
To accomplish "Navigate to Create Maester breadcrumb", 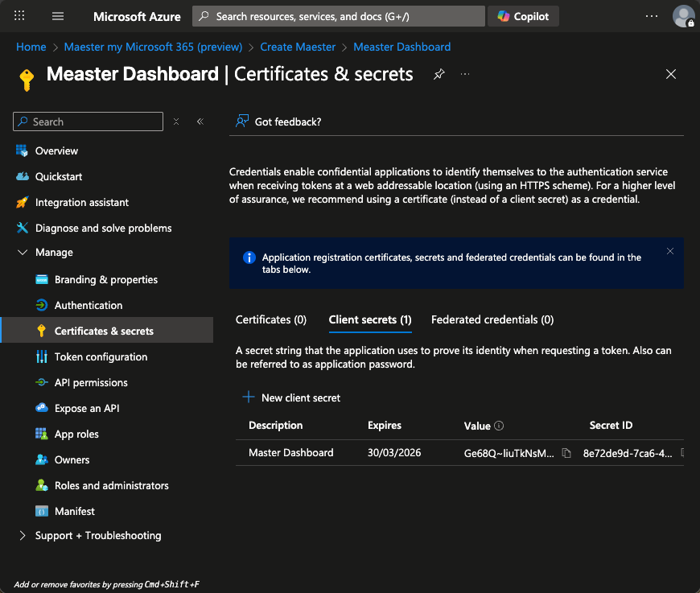I will point(298,47).
